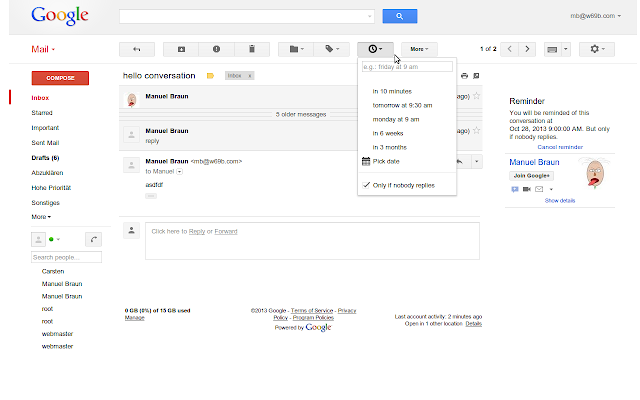Show trimmed content ellipsis button
640x400 pixels.
pos(151,196)
